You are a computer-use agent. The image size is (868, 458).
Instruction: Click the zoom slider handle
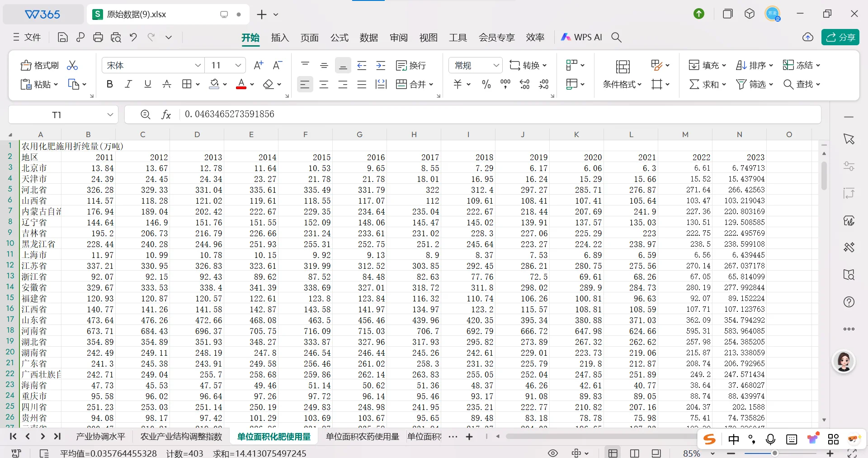[775, 453]
